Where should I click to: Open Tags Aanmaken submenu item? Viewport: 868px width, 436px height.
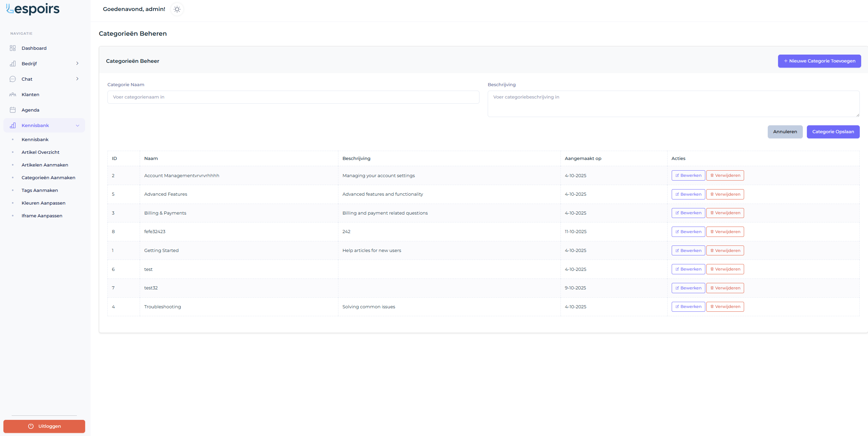(x=40, y=190)
